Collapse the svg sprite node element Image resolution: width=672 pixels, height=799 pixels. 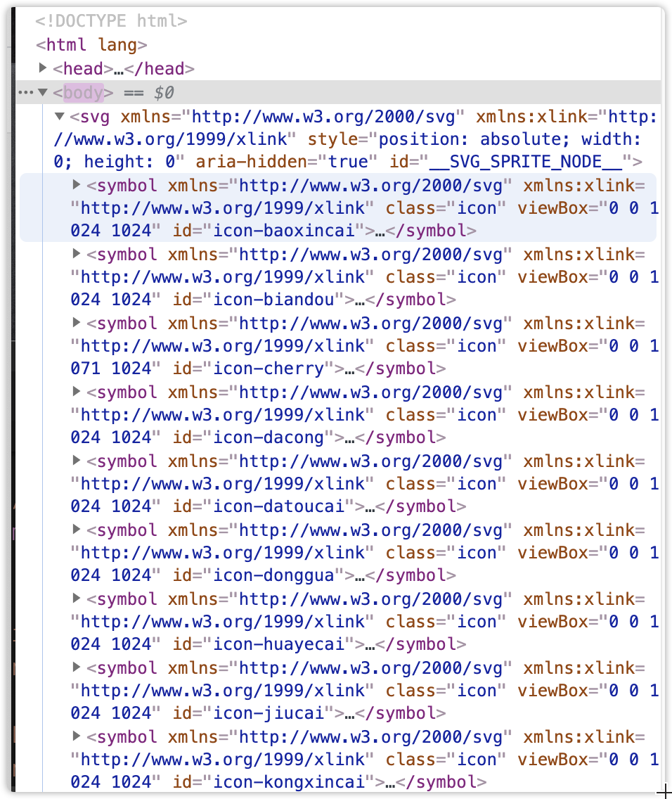click(x=59, y=116)
